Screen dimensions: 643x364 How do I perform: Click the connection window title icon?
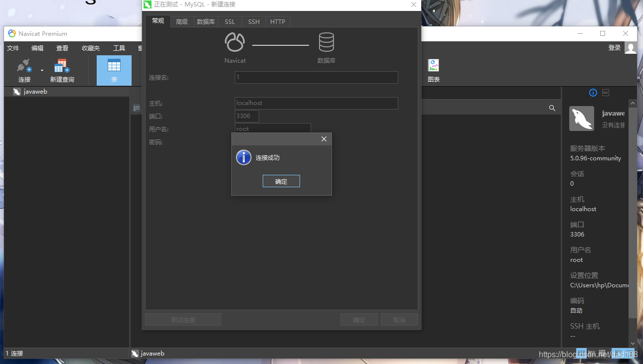coord(148,4)
